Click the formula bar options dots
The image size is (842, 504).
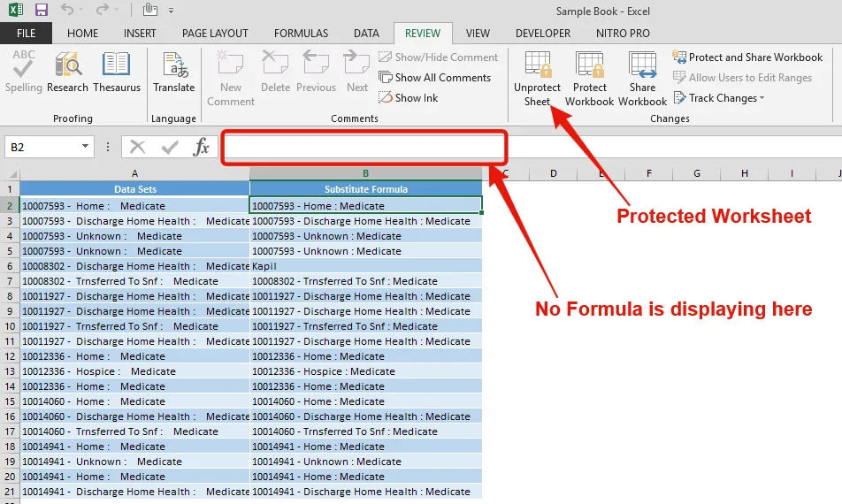(x=108, y=147)
